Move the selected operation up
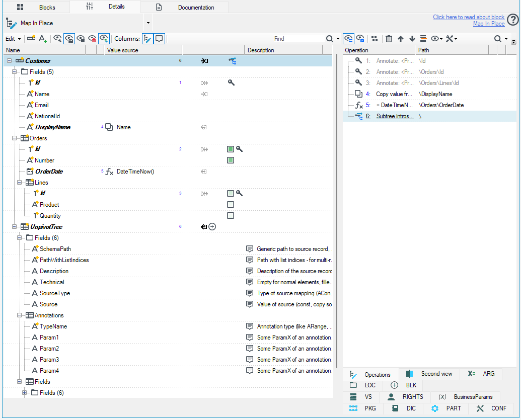Screen dimensions: 521x420 pyautogui.click(x=401, y=39)
